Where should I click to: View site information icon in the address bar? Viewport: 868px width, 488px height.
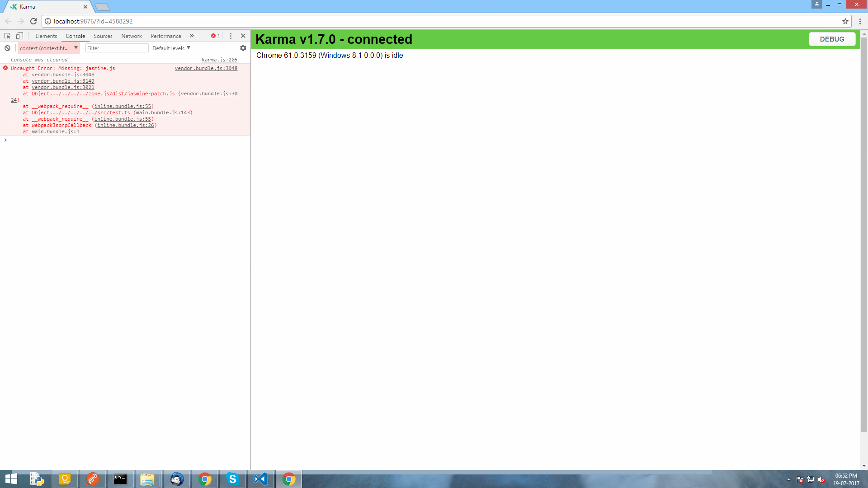coord(48,21)
